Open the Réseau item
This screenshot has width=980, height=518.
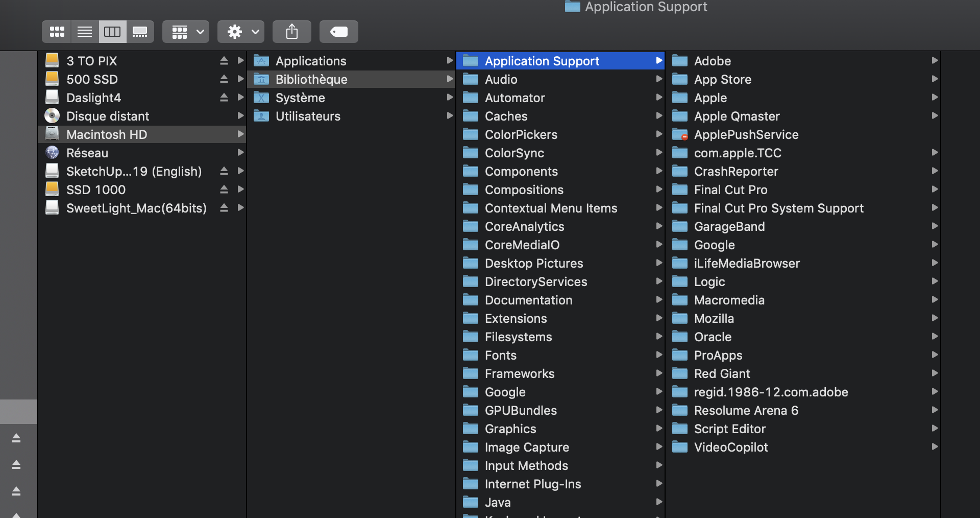click(87, 153)
